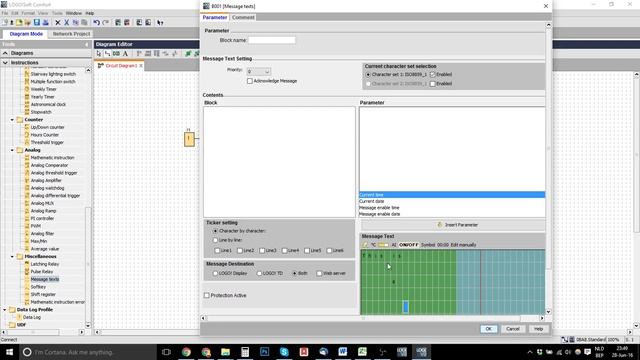This screenshot has height=360, width=640.
Task: Tick the Acknowledge Message checkbox
Action: [x=249, y=81]
